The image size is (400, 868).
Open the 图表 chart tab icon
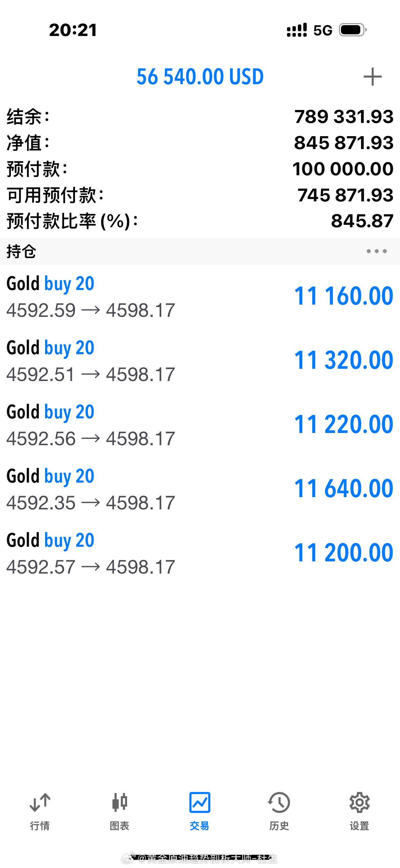[x=119, y=802]
